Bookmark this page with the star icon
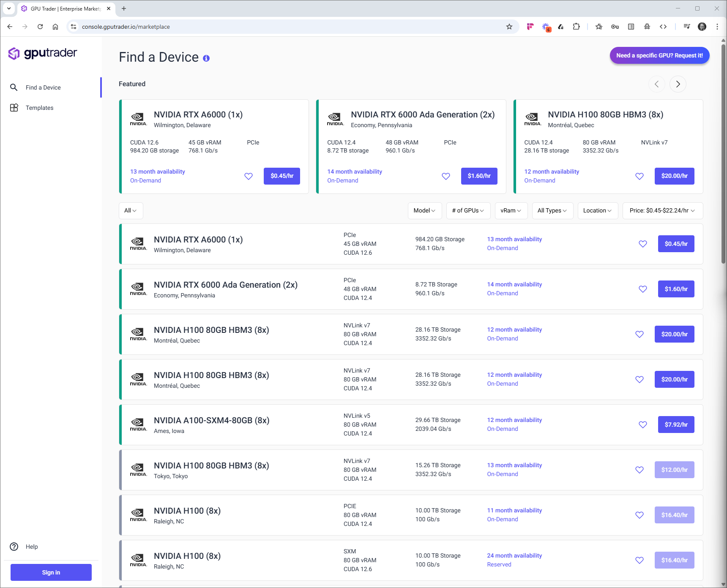This screenshot has width=727, height=588. 509,27
